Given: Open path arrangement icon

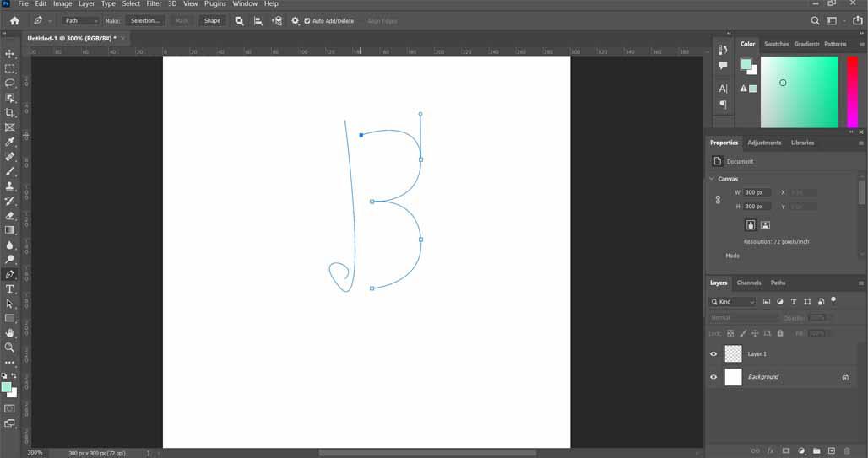Looking at the screenshot, I should (x=277, y=21).
